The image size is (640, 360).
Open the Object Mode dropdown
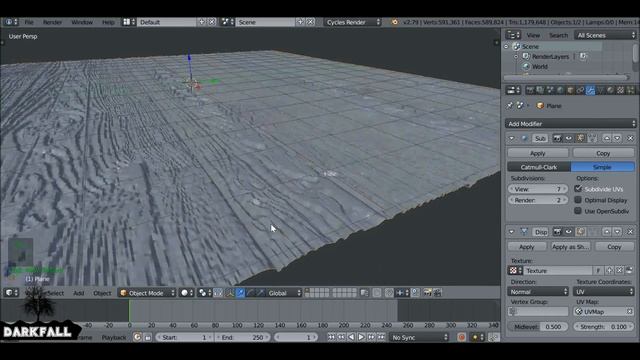(147, 293)
